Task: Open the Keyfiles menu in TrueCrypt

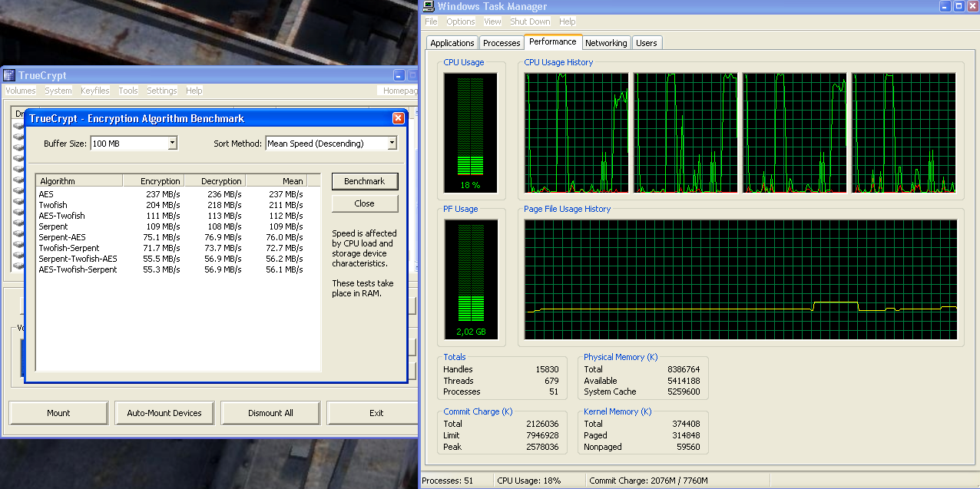Action: 95,91
